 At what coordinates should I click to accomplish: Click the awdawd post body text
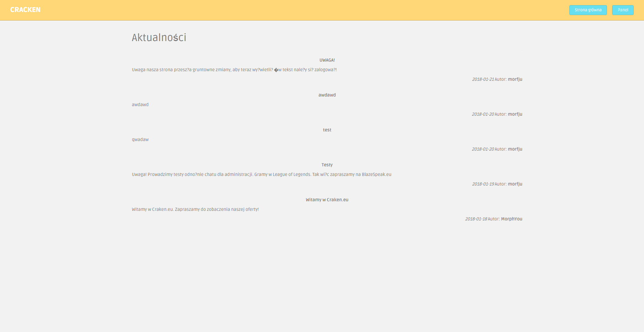(140, 105)
